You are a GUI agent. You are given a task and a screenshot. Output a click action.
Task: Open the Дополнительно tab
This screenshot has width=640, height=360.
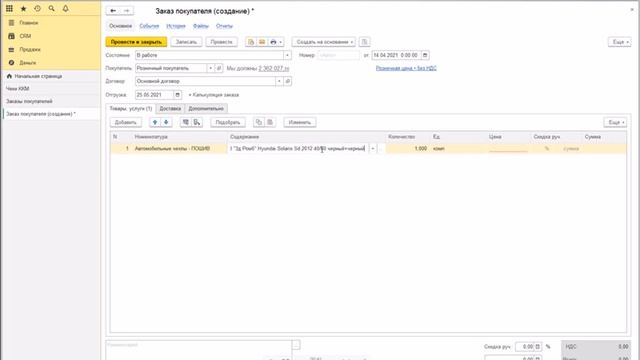(206, 109)
